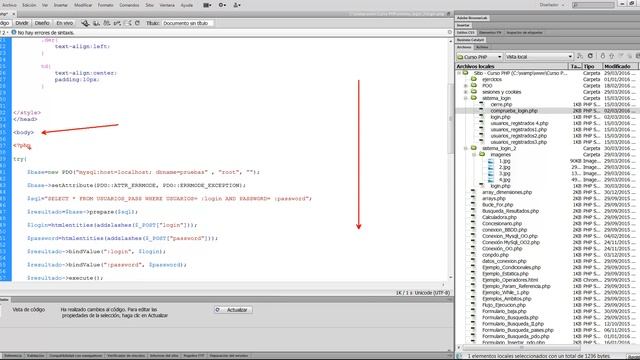The width and height of the screenshot is (640, 360).
Task: Click the preview in browser icon
Action: point(96,23)
